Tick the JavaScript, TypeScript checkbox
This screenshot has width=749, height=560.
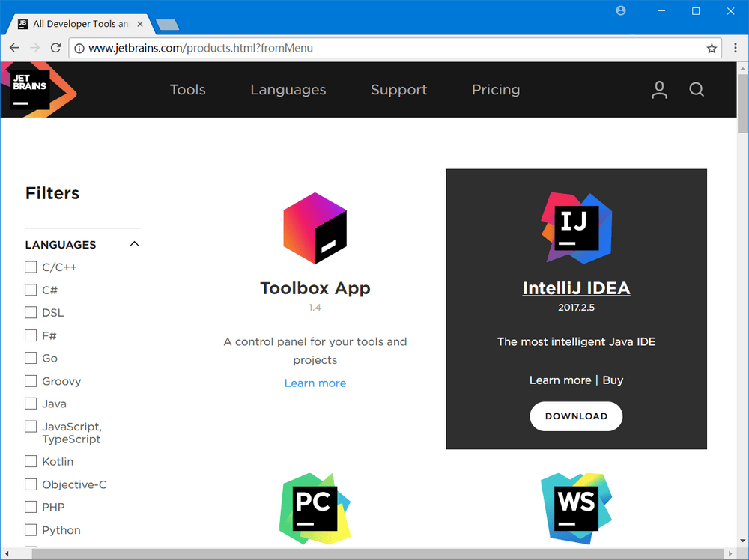pos(31,426)
